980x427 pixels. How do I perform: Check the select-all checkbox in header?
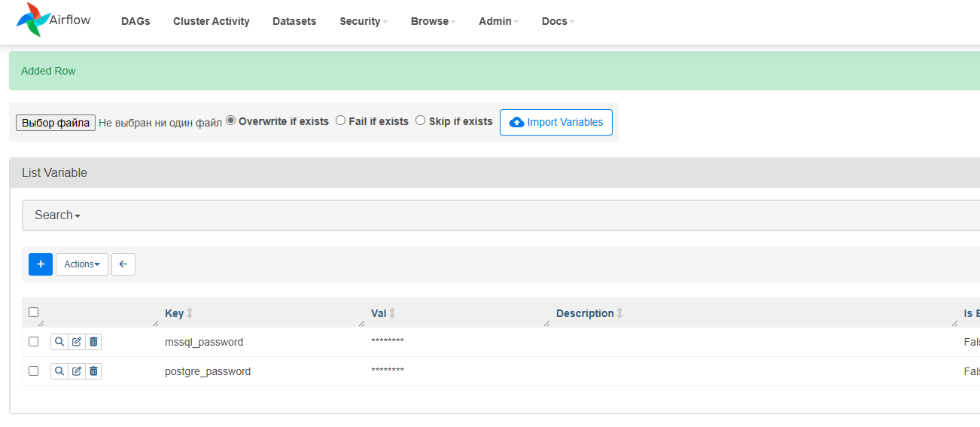click(x=33, y=312)
